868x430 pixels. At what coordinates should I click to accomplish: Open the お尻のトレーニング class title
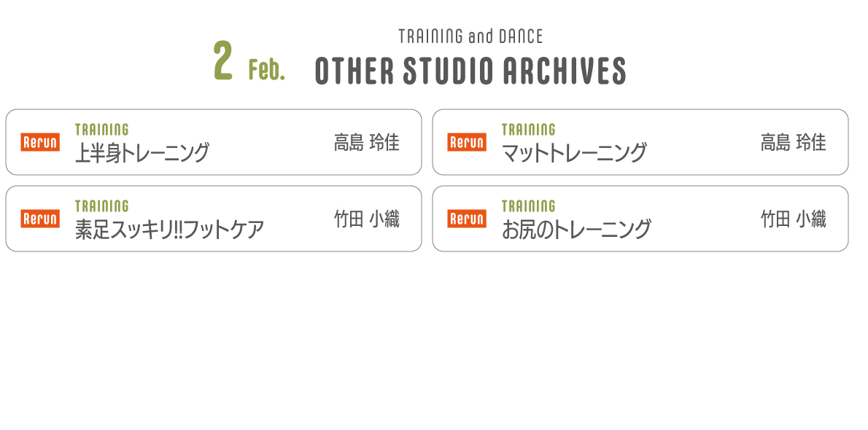point(576,229)
